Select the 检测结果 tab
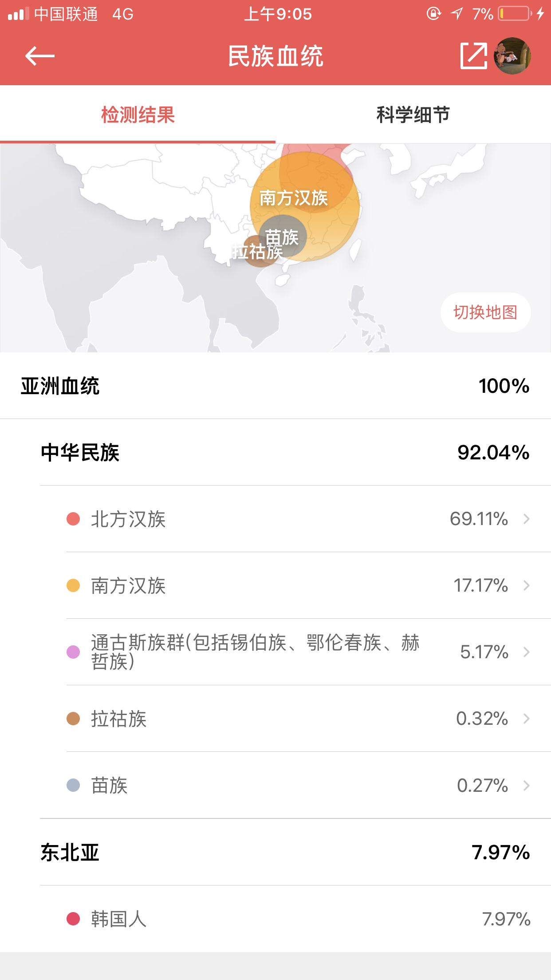Viewport: 551px width, 980px height. pos(138,115)
